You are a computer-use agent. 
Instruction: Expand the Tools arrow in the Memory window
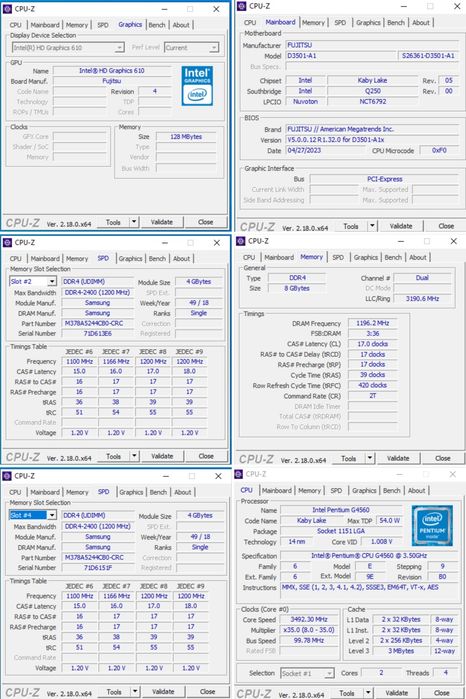(x=370, y=458)
